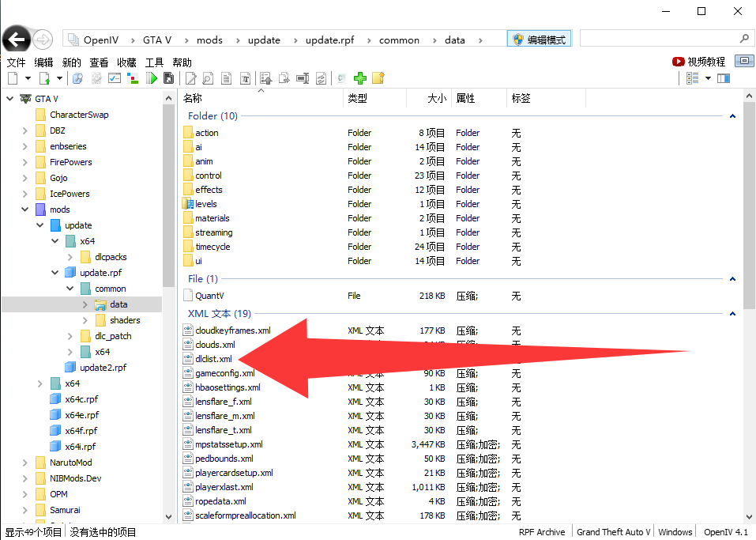756x540 pixels.
Task: Click the forward navigation arrow button
Action: [43, 40]
